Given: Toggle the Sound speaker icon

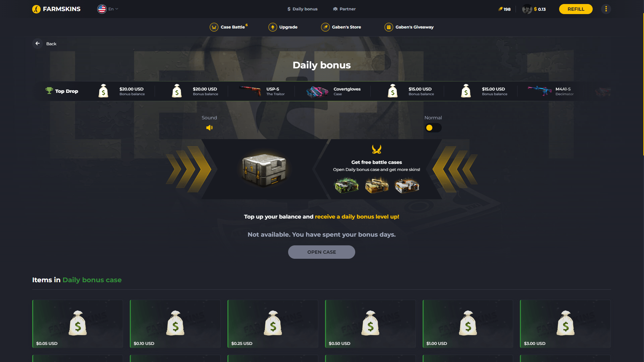Looking at the screenshot, I should coord(209,128).
